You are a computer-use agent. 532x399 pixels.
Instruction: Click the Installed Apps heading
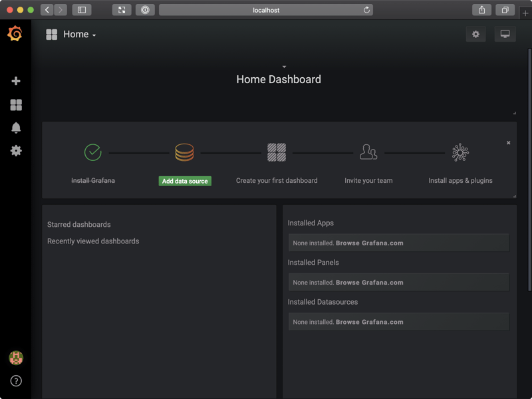click(x=311, y=223)
